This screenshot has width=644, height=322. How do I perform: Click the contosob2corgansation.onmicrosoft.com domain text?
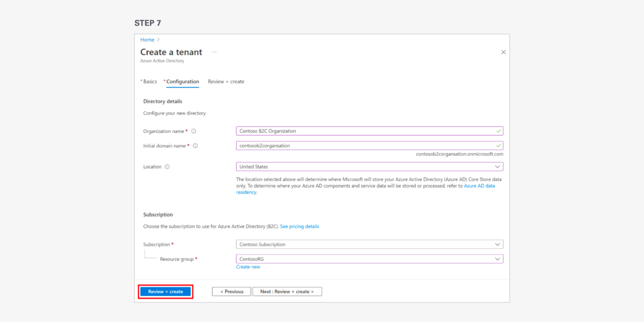pyautogui.click(x=459, y=154)
